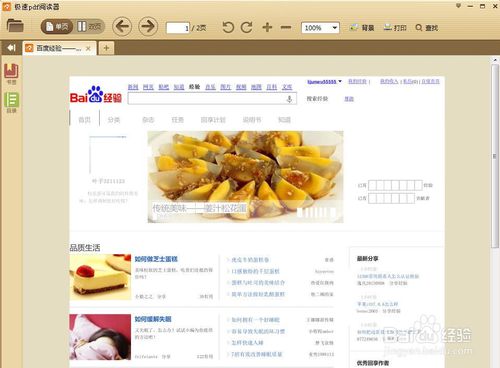
Task: Zoom in with the plus icon
Action: pos(267,27)
